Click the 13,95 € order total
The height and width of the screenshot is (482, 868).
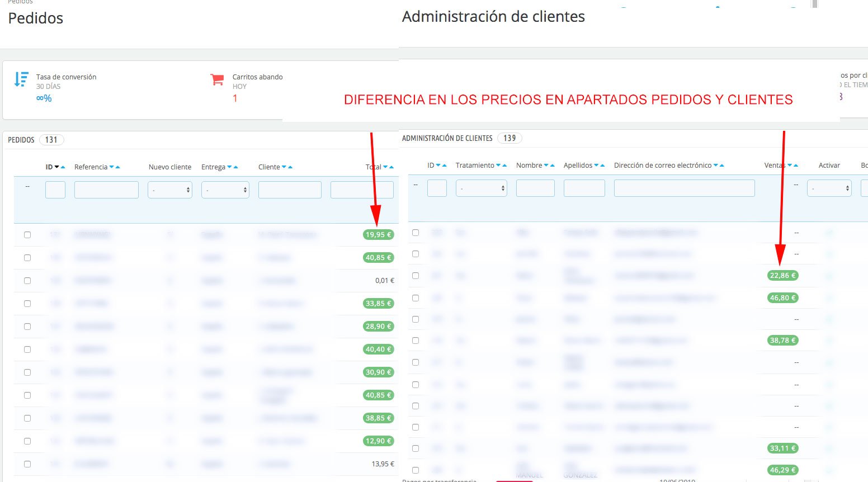point(383,464)
